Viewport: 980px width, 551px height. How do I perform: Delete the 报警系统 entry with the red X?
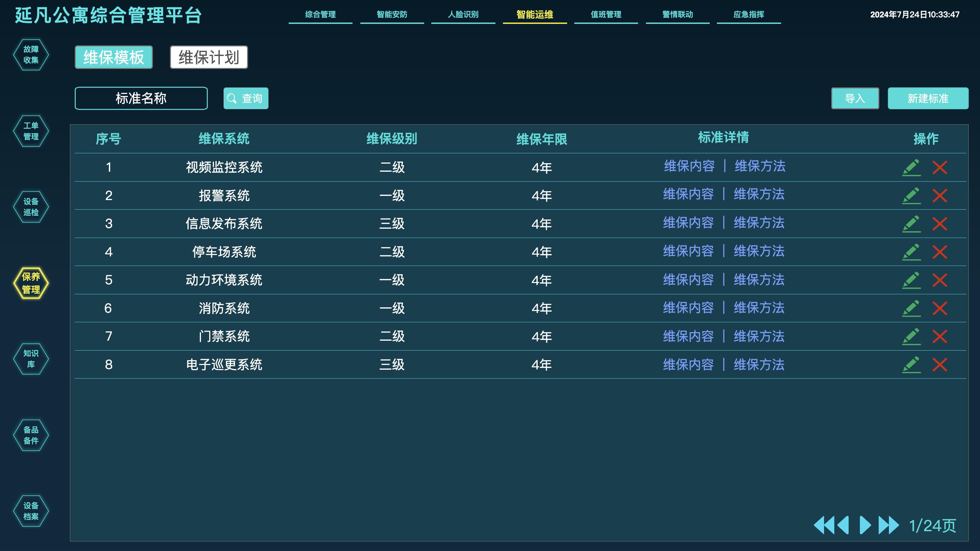click(939, 195)
